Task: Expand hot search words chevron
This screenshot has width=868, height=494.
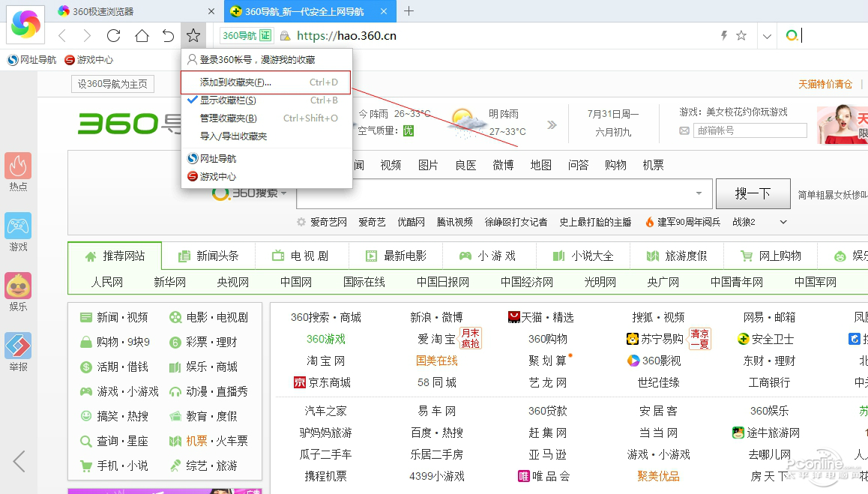Action: pos(783,222)
